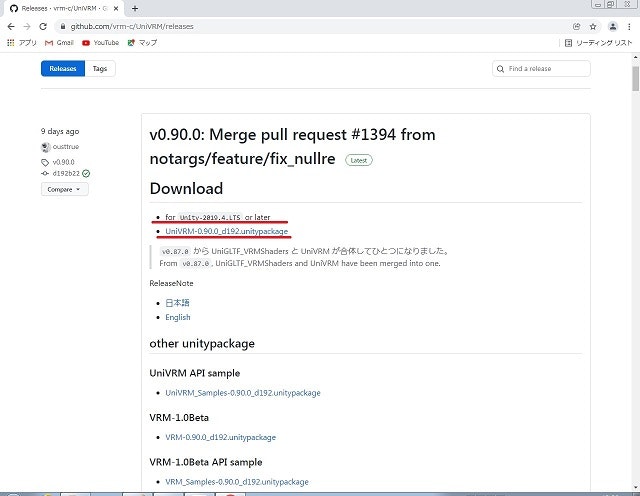640x496 pixels.
Task: Click the Latest release badge
Action: (x=359, y=160)
